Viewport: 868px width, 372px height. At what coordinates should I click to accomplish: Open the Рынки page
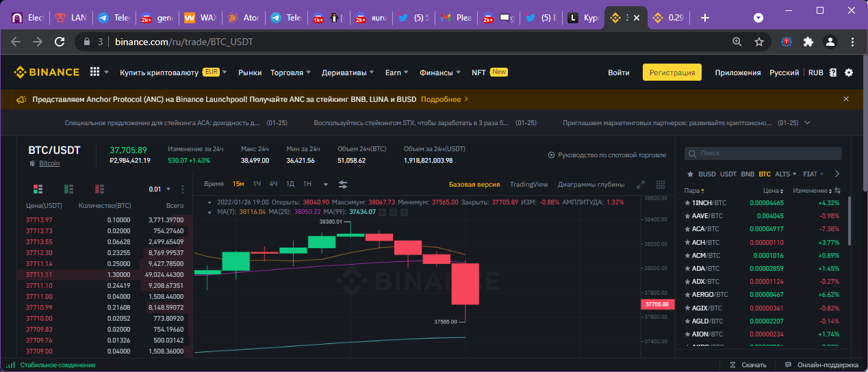click(250, 72)
